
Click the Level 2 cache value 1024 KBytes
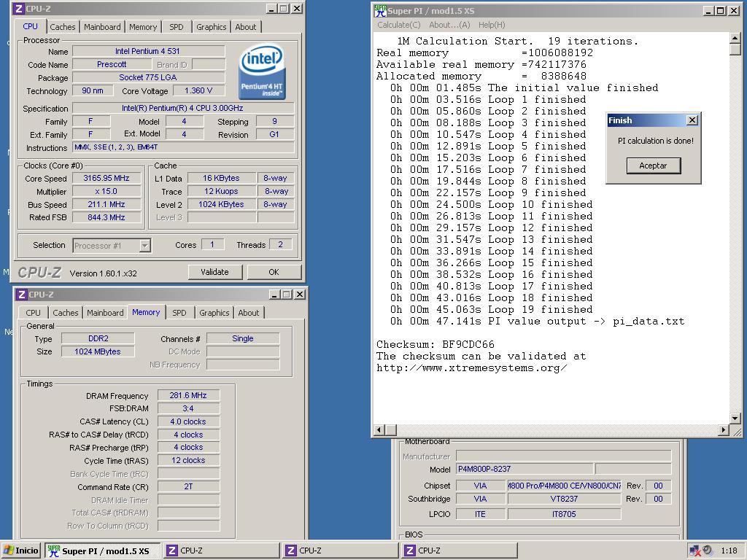[x=221, y=204]
